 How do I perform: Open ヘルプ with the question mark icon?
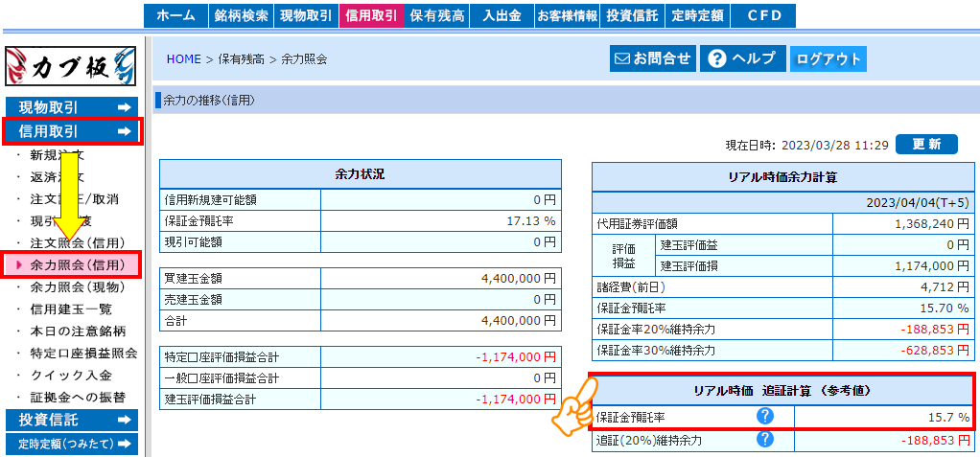click(x=742, y=58)
